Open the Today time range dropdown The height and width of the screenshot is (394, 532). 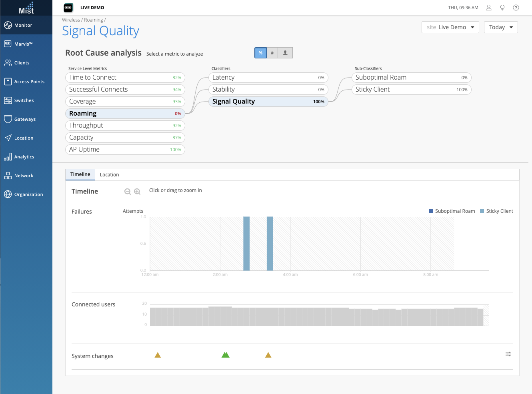point(500,27)
